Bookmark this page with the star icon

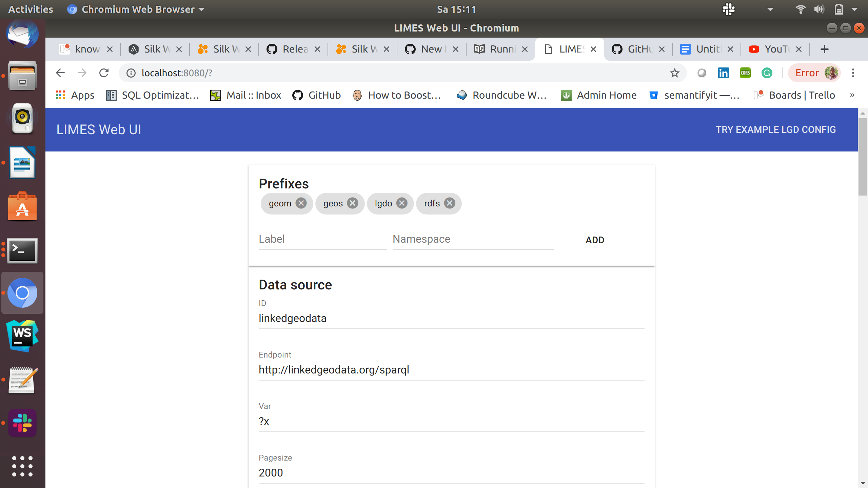point(674,73)
